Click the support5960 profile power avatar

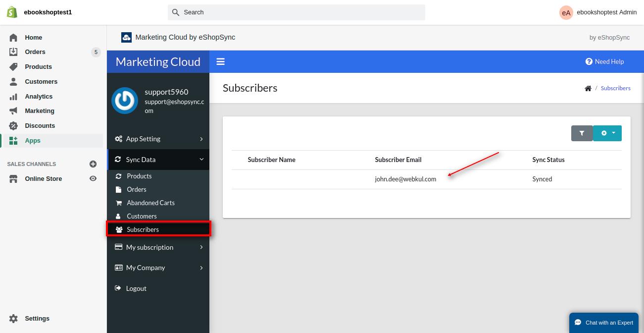click(125, 101)
